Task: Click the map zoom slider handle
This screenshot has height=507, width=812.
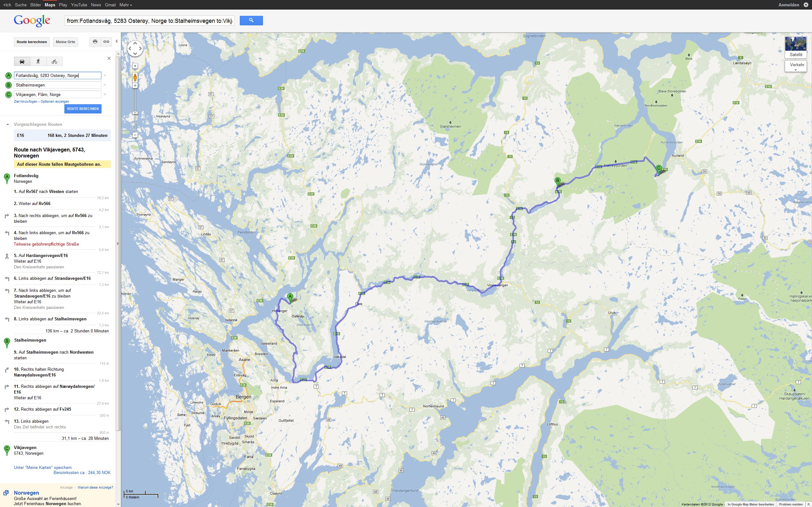Action: [135, 113]
